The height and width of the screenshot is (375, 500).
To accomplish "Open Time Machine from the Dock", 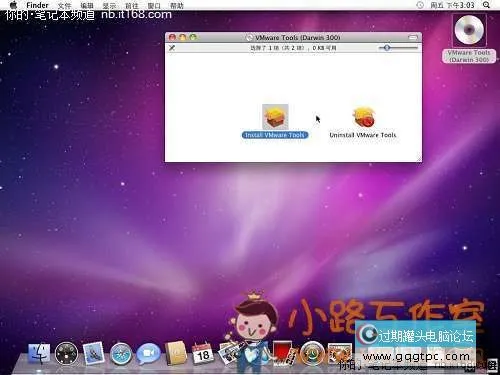I will coord(312,353).
